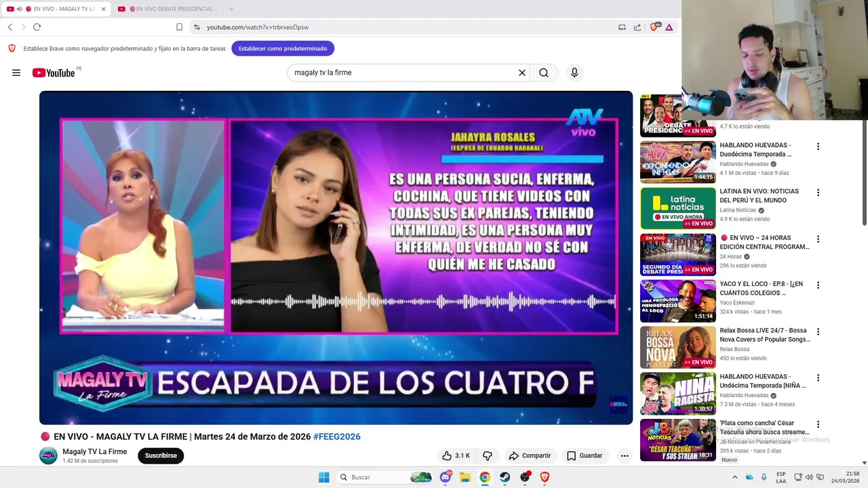This screenshot has height=488, width=868.
Task: Close the EN VIVO Magaly TV tab
Action: coord(103,9)
